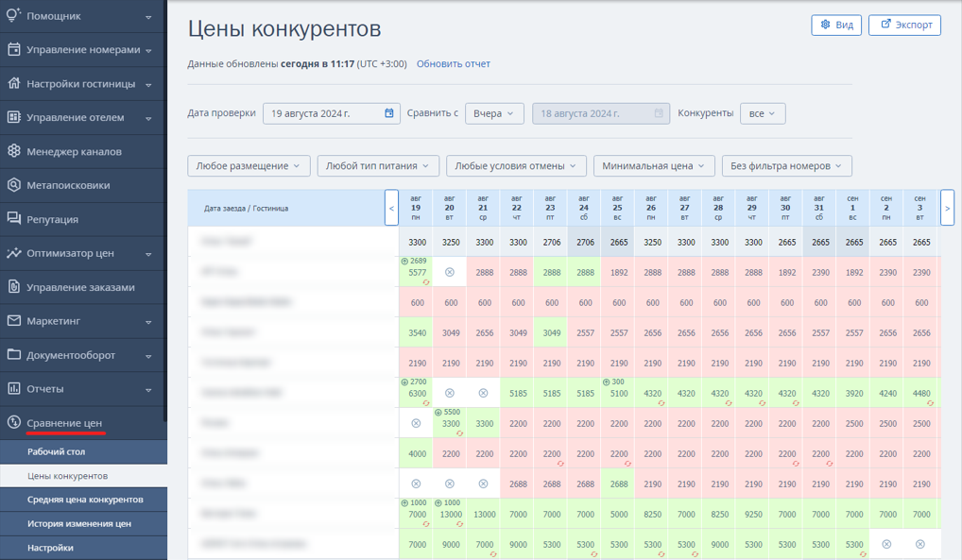
Task: Click refresh icon under 4480 price
Action: (930, 403)
